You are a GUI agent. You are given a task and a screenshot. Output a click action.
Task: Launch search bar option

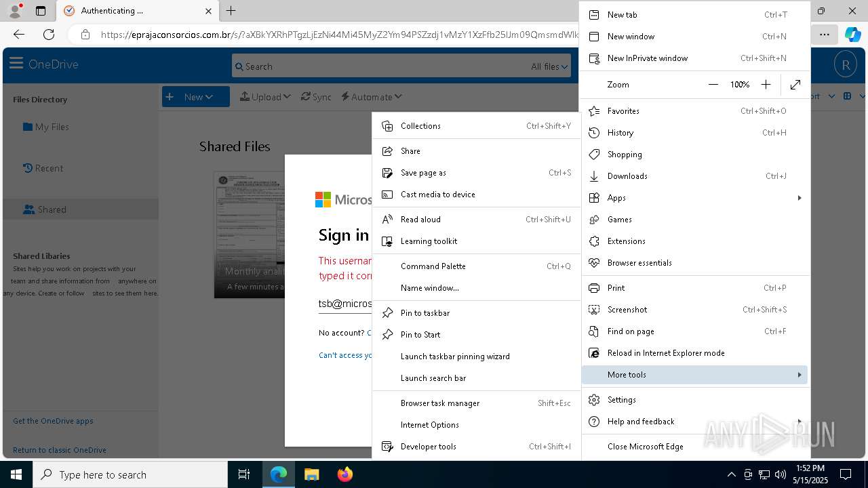[476, 378]
